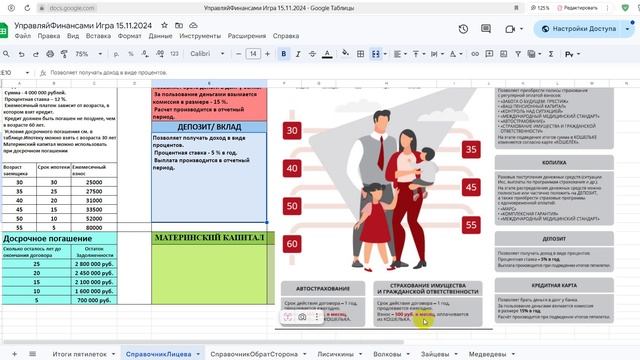The image size is (640, 360).
Task: Click the font size field showing 14
Action: click(253, 54)
